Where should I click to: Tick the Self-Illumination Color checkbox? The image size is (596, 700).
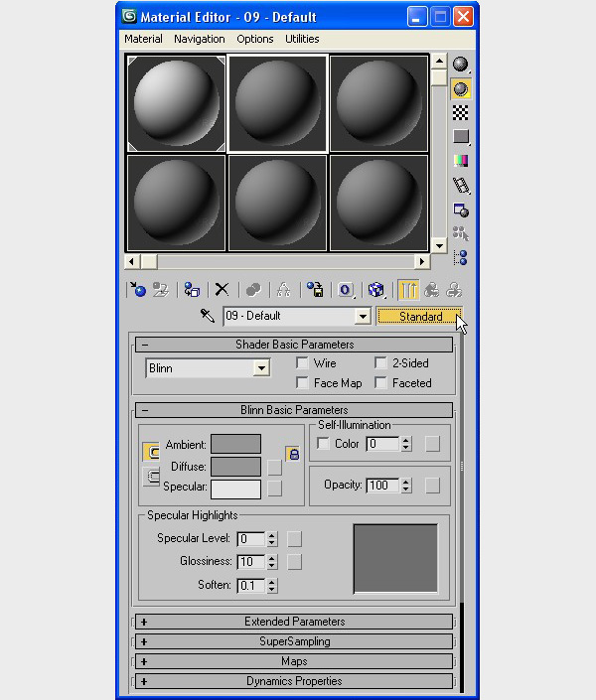coord(323,444)
